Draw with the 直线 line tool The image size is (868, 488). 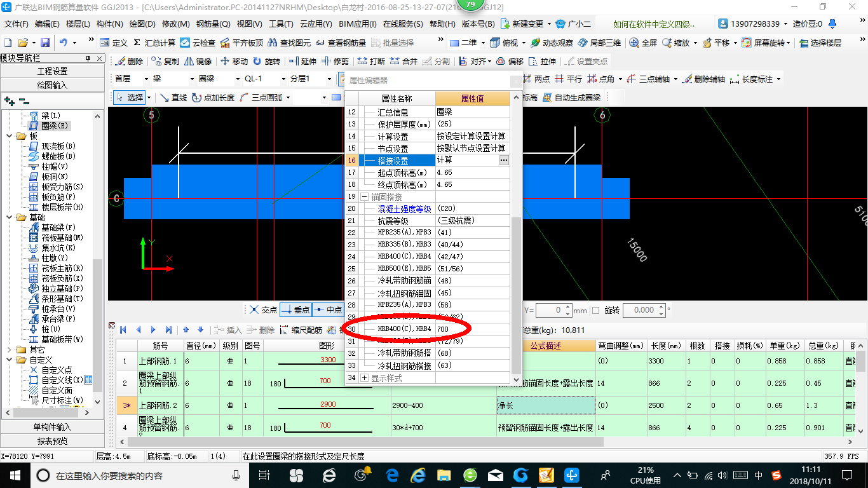pyautogui.click(x=173, y=97)
